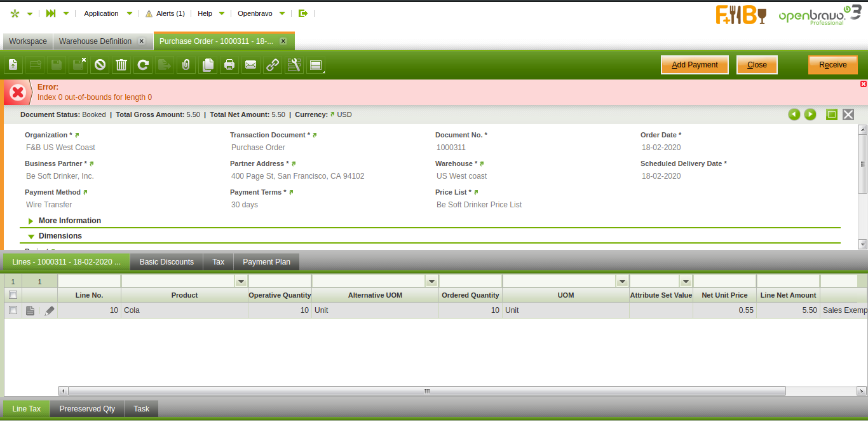Open attachments with the paperclip icon

[x=186, y=65]
